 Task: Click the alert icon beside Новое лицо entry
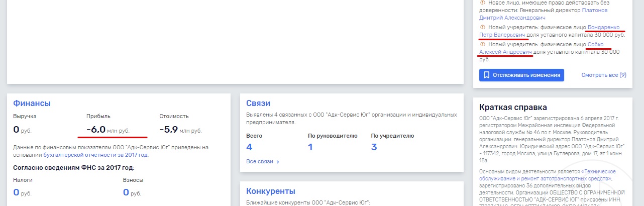pos(482,2)
